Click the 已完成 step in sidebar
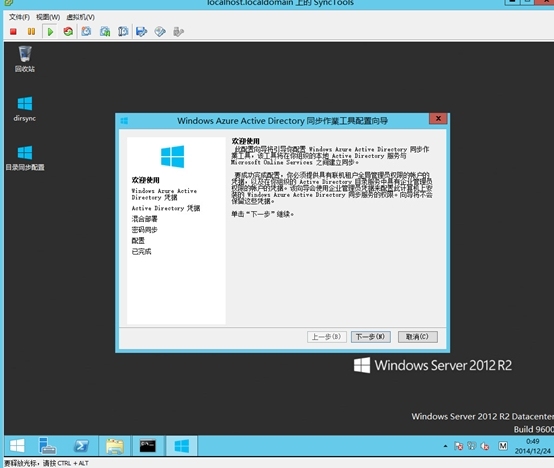Image resolution: width=554 pixels, height=468 pixels. 141,252
